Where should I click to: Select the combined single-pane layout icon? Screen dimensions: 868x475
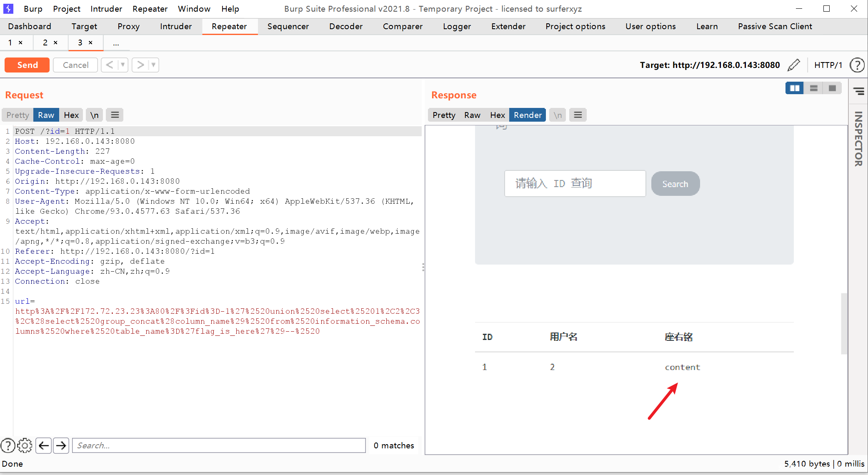point(832,88)
